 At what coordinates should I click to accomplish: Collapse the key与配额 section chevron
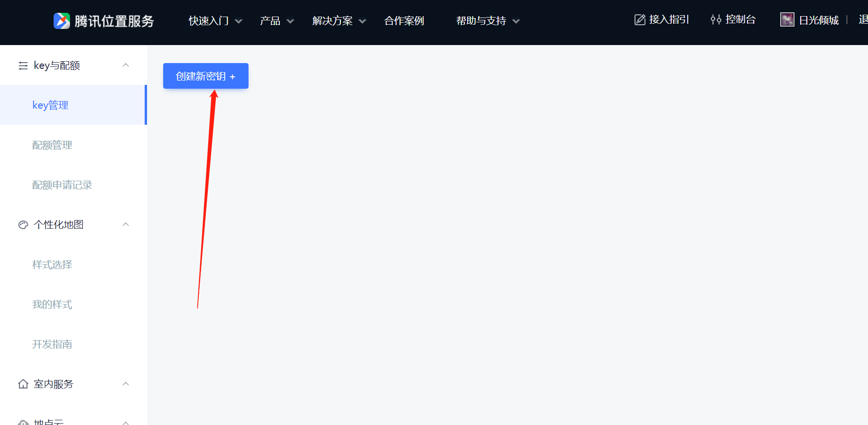coord(126,65)
